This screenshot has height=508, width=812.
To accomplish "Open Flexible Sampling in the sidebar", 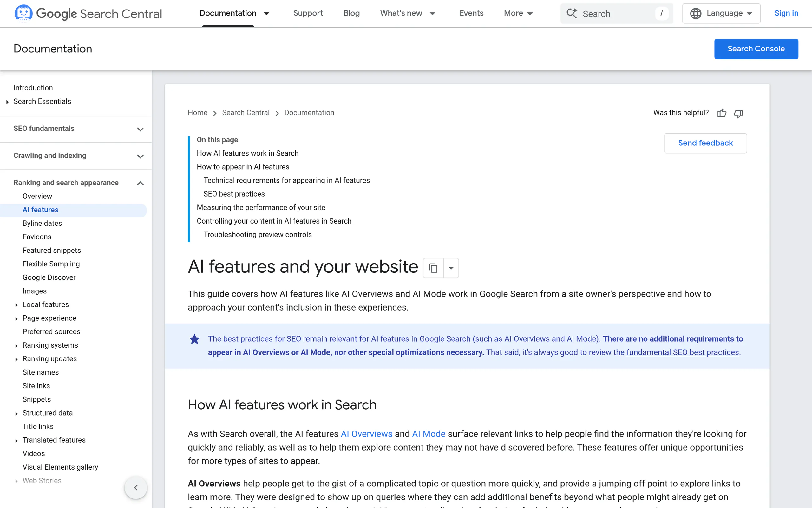I will click(51, 264).
